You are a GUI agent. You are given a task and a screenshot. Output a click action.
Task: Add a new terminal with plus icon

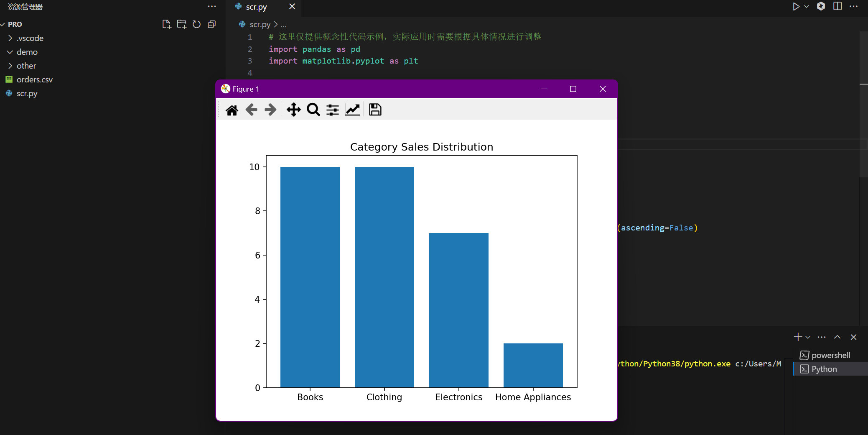(798, 337)
